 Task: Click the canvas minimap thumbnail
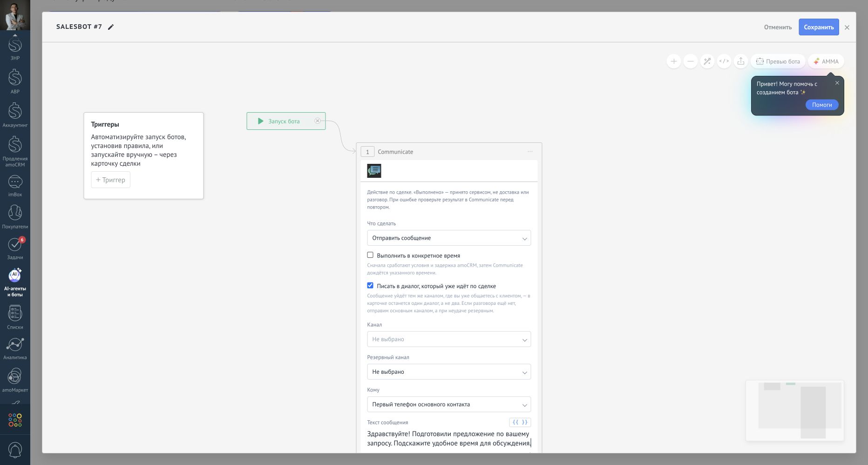[794, 411]
